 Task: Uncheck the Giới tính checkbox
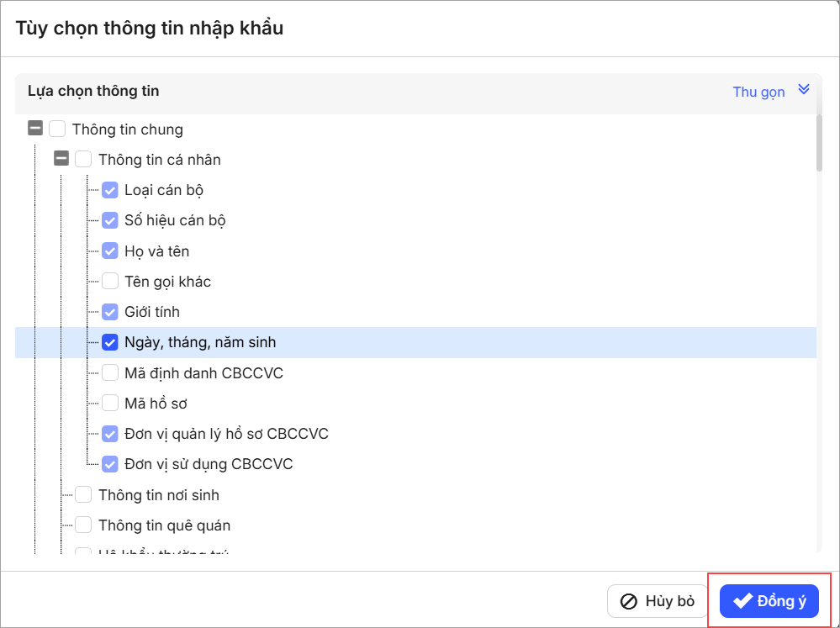[x=110, y=312]
